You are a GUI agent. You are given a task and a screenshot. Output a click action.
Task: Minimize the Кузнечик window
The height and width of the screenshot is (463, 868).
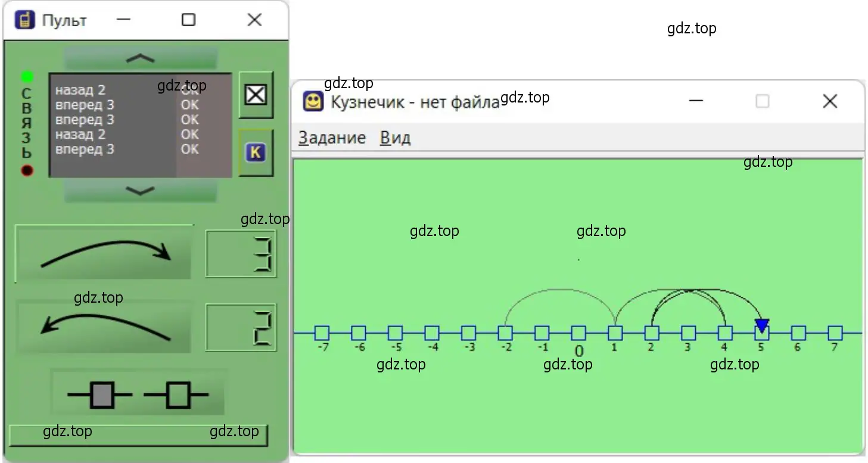(695, 101)
